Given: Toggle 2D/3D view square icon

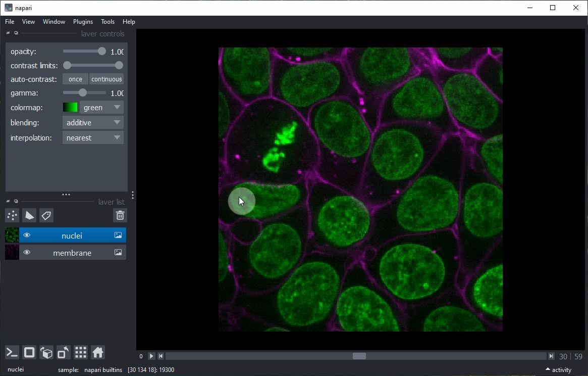Looking at the screenshot, I should 29,352.
